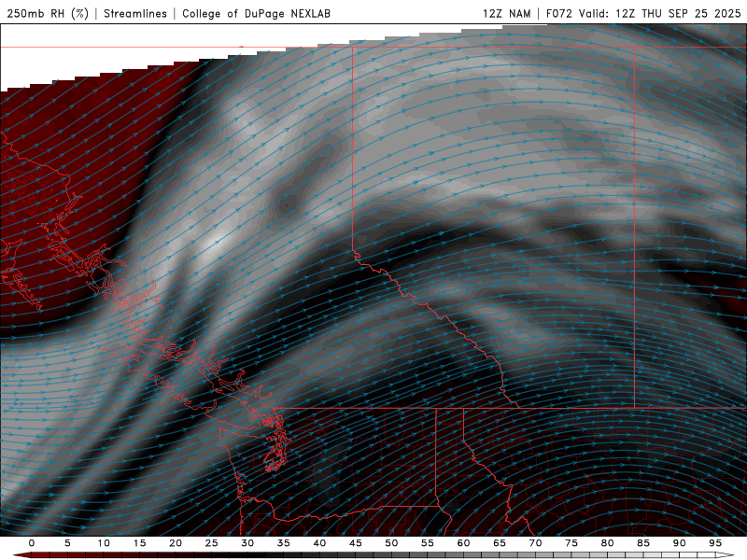747x560 pixels.
Task: Click the colorbar label '75'
Action: [x=571, y=543]
